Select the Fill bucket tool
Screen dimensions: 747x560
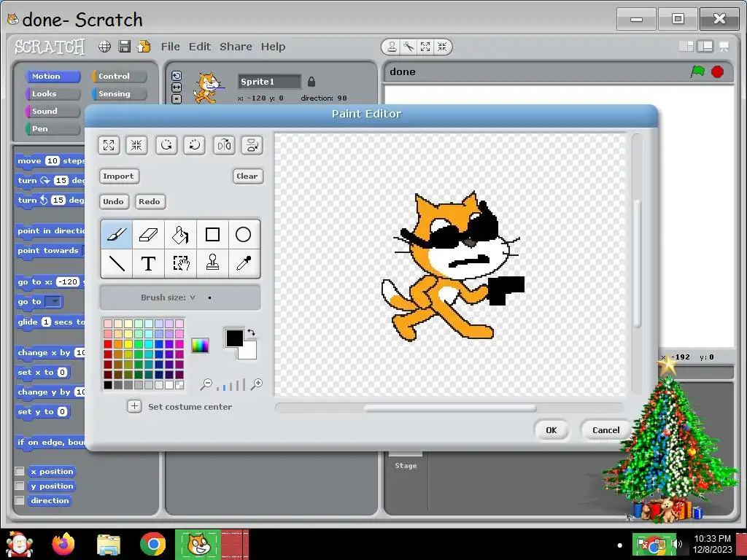click(180, 234)
